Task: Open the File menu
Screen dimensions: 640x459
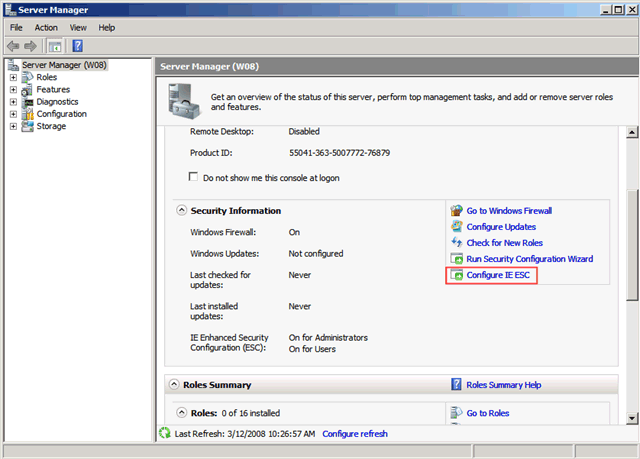Action: click(16, 27)
